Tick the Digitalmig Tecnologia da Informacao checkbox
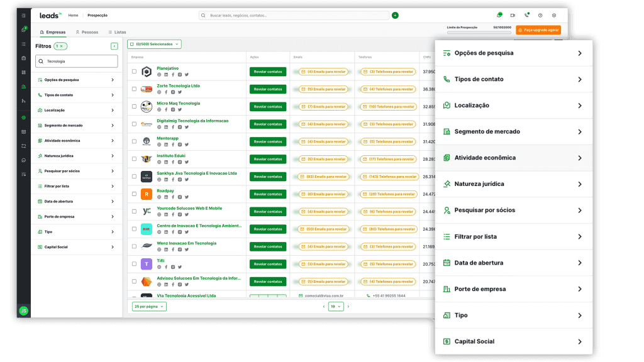Image resolution: width=644 pixels, height=362 pixels. coord(135,124)
